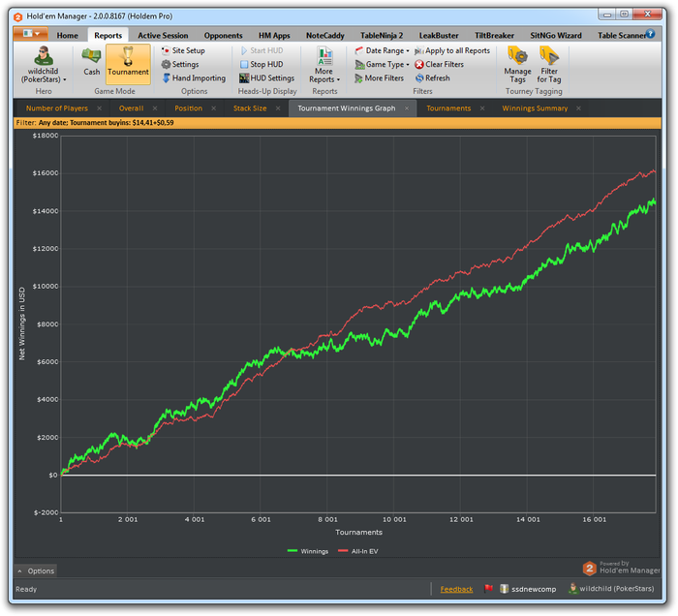Close the Number of Players tab
This screenshot has width=678, height=616.
(100, 108)
